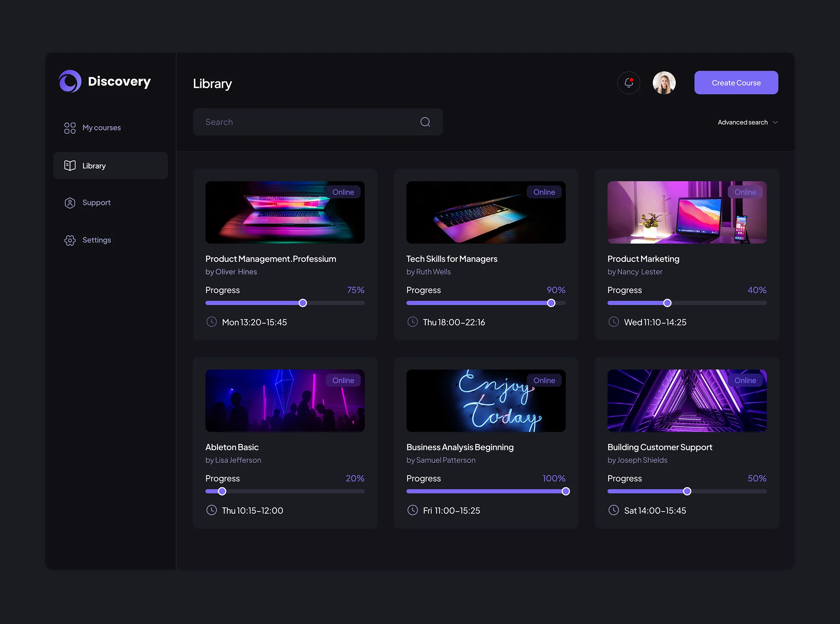This screenshot has height=624, width=840.
Task: Open the Product Management.Professium laptop thumbnail
Action: pyautogui.click(x=285, y=212)
